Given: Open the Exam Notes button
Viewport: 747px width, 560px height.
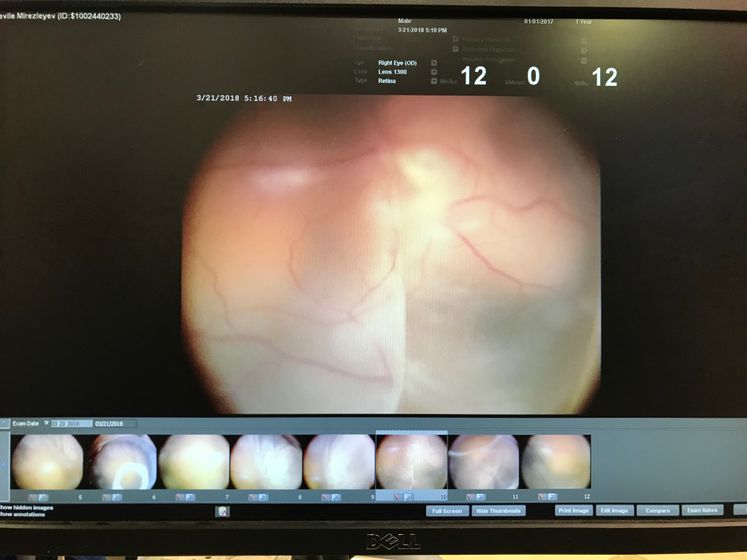Looking at the screenshot, I should (x=702, y=510).
